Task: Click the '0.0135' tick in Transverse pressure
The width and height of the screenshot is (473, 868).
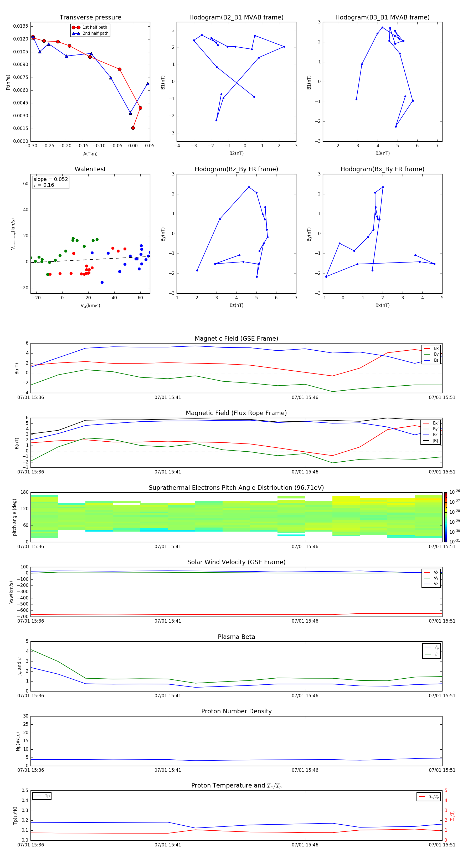Action: [x=20, y=26]
